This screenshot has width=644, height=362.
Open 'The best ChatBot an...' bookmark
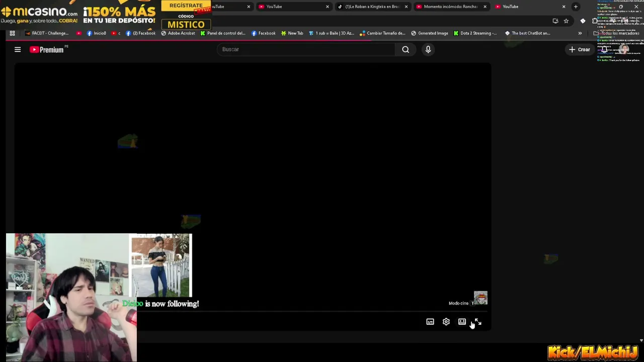528,33
